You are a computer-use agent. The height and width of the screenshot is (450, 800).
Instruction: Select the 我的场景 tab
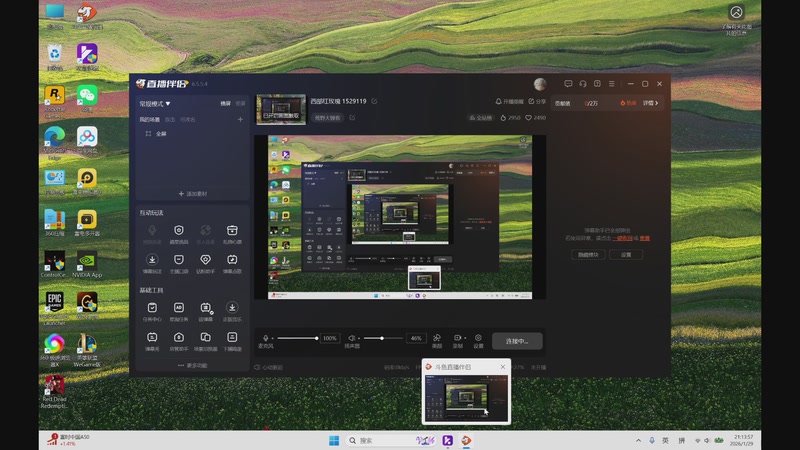coord(149,119)
